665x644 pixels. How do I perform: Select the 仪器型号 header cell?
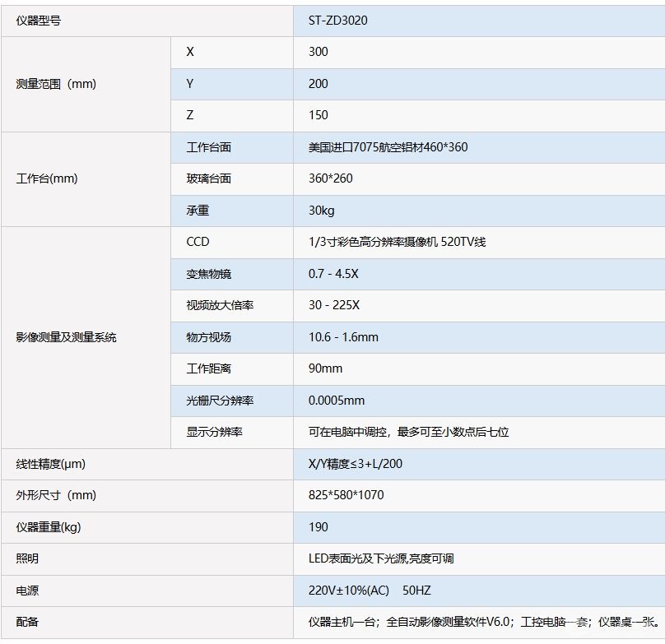(38, 21)
